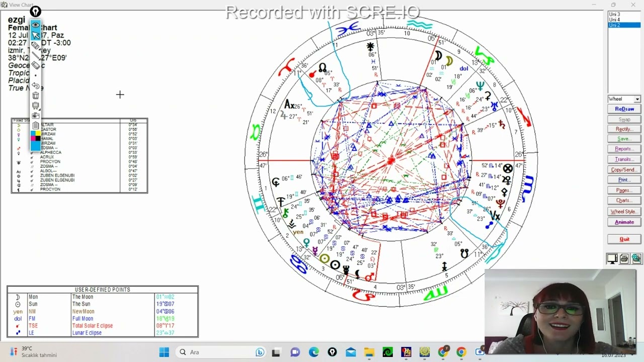Click the undo arrow in annotation toolbar

tap(35, 85)
